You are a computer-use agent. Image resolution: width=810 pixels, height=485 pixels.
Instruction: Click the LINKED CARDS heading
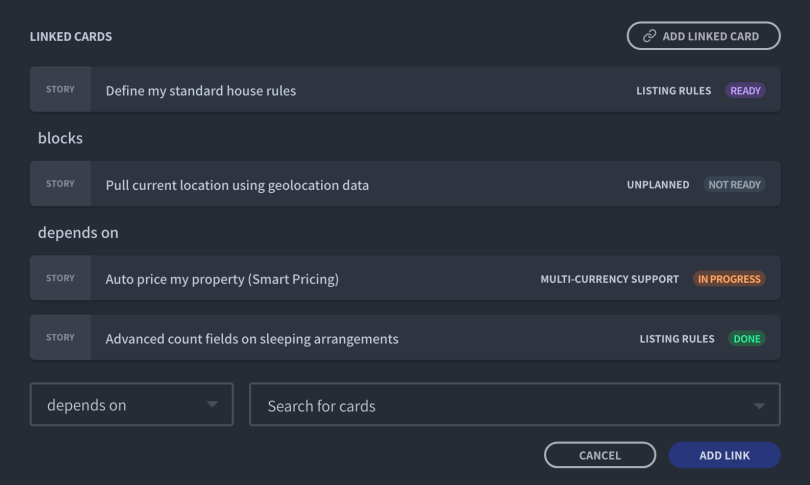tap(71, 37)
